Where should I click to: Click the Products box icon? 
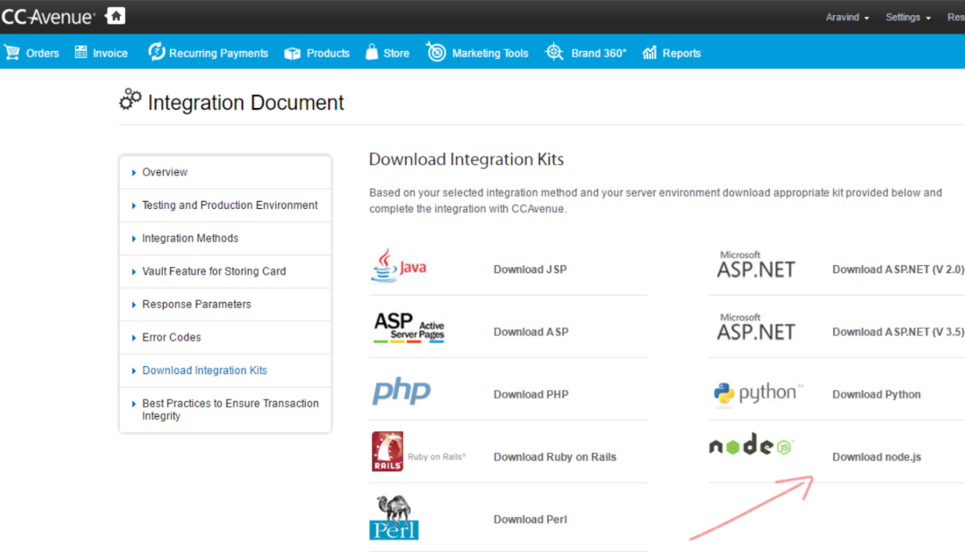point(293,53)
